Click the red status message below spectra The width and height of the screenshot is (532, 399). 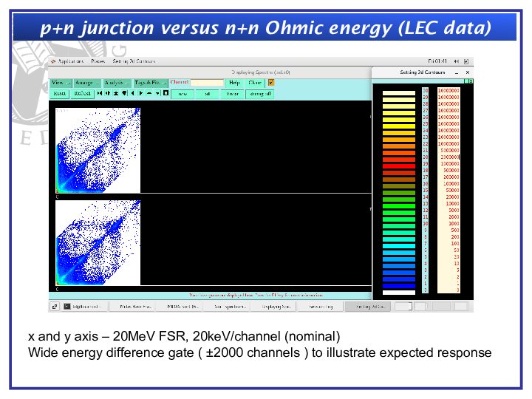click(x=256, y=295)
